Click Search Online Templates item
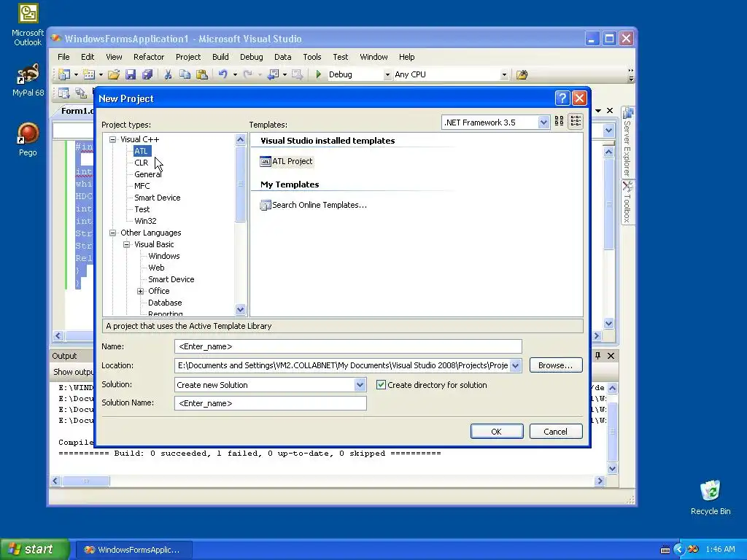The height and width of the screenshot is (560, 747). point(314,205)
